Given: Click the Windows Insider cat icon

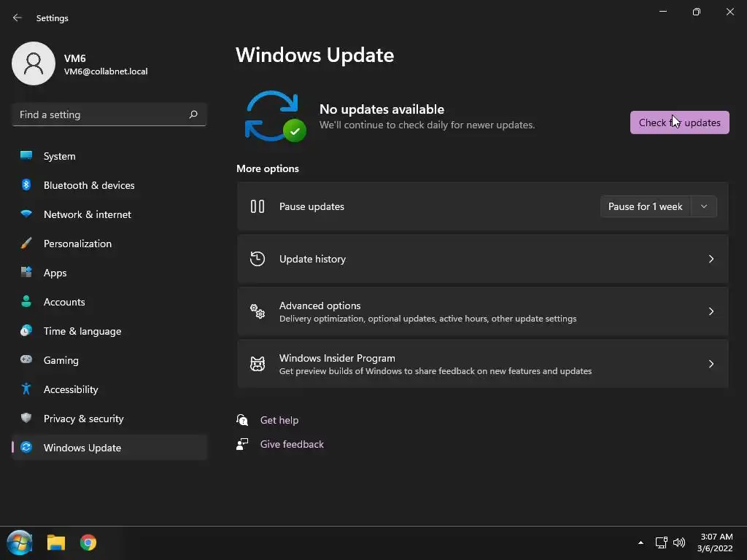Looking at the screenshot, I should (x=258, y=364).
